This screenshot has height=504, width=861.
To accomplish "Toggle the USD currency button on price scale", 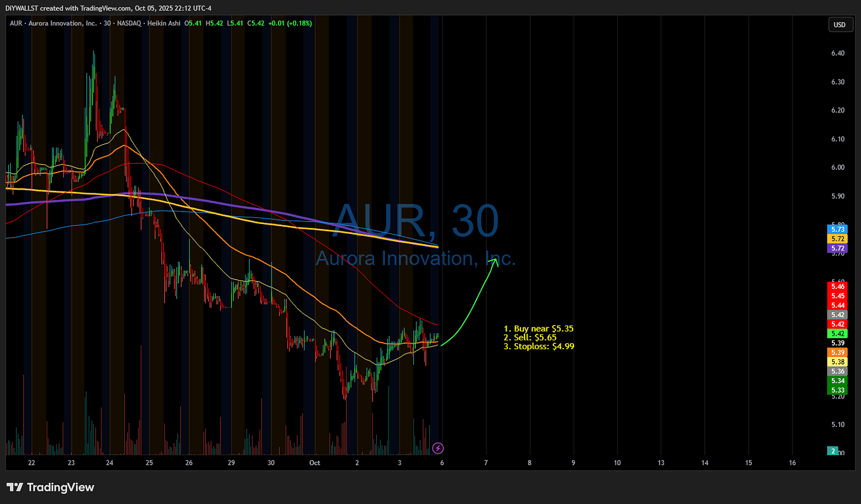I will [x=840, y=25].
